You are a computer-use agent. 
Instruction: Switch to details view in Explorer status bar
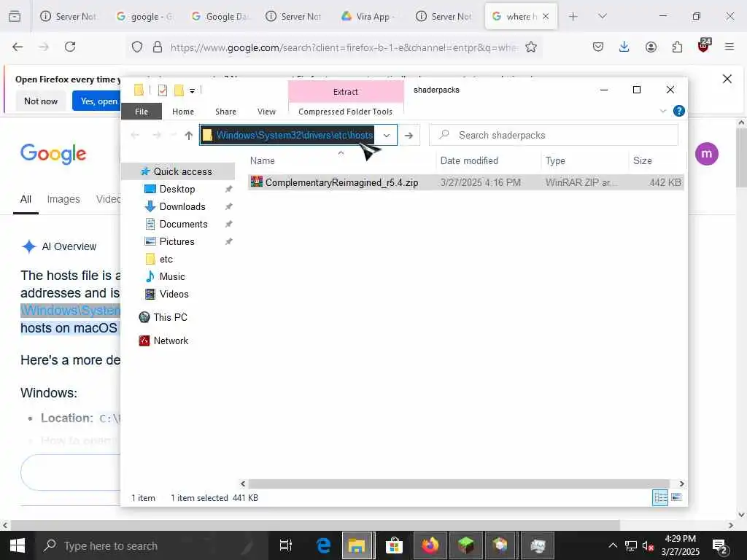(x=660, y=497)
